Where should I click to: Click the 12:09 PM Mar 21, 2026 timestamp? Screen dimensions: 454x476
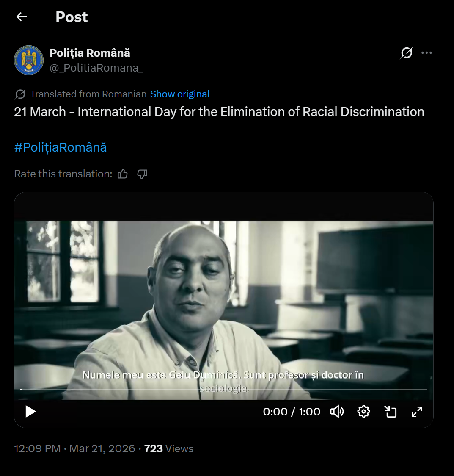tap(74, 449)
